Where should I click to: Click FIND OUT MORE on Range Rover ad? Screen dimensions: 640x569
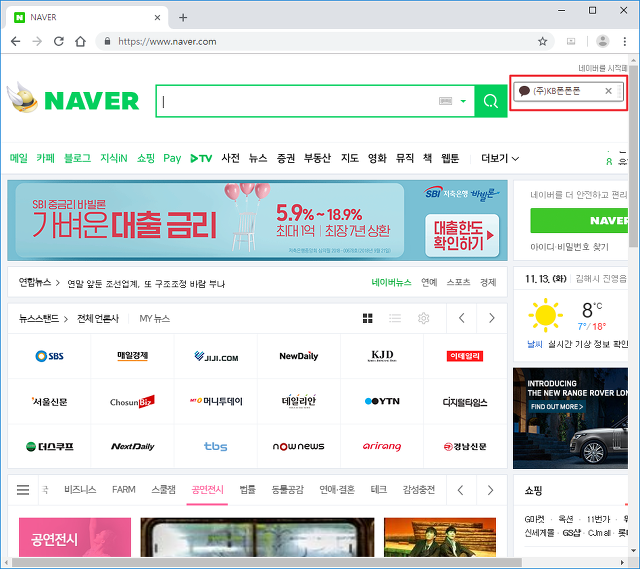click(x=557, y=407)
